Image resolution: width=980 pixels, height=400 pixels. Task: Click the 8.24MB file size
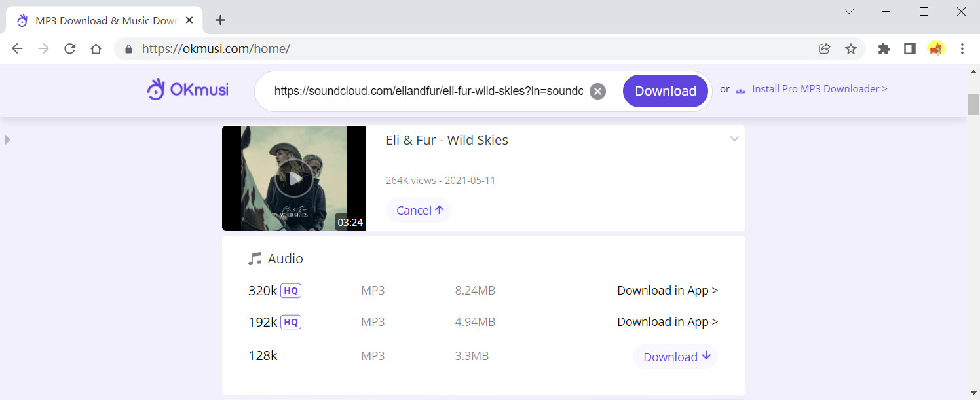(475, 291)
